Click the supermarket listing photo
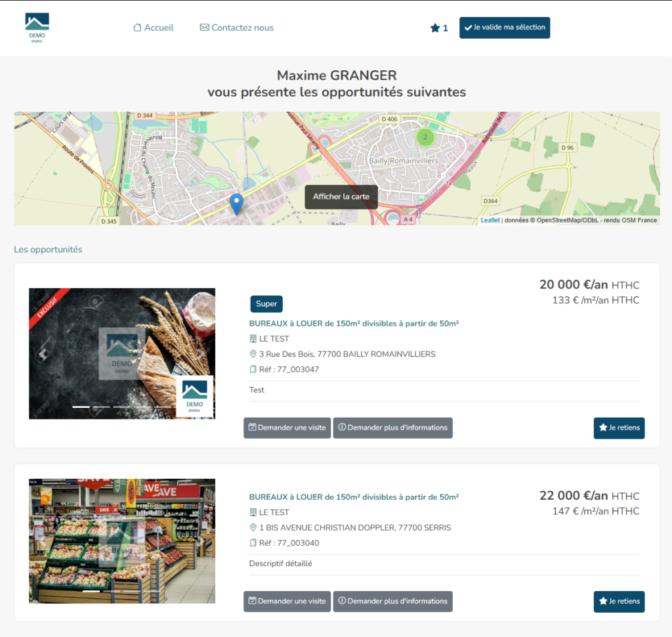672x637 pixels. point(122,540)
